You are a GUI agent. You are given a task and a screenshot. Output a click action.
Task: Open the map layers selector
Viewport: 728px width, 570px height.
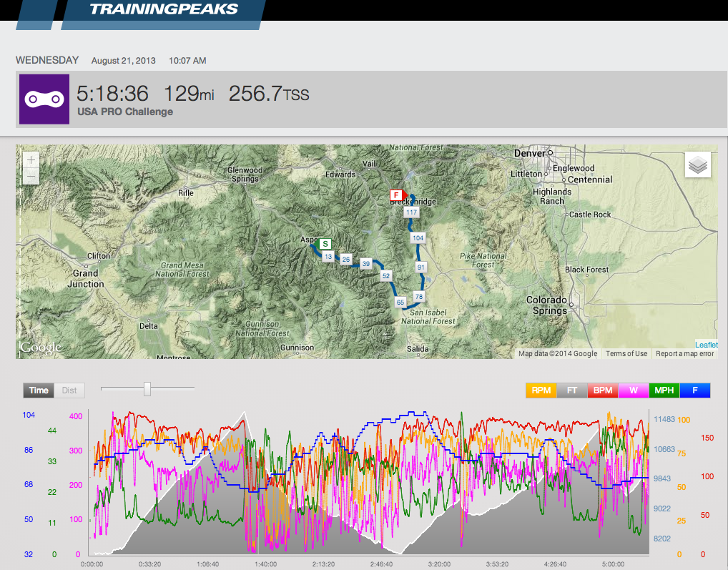pos(698,164)
